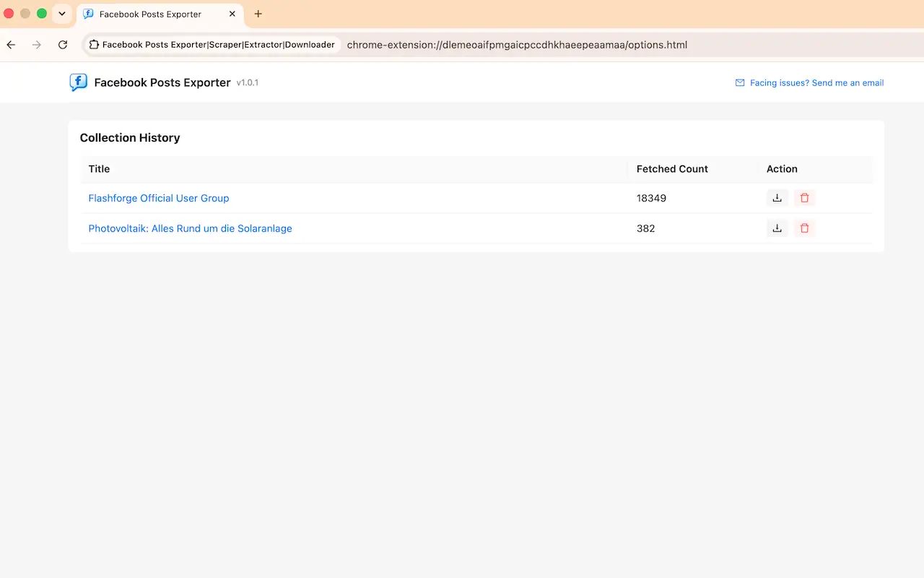This screenshot has height=578, width=924.
Task: Select the Facebook Posts Exporter browser tab
Action: pos(159,14)
